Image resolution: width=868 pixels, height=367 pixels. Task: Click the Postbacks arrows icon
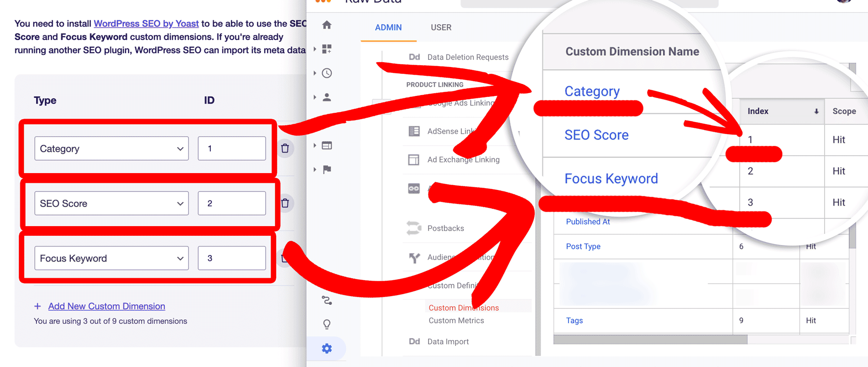(x=414, y=228)
